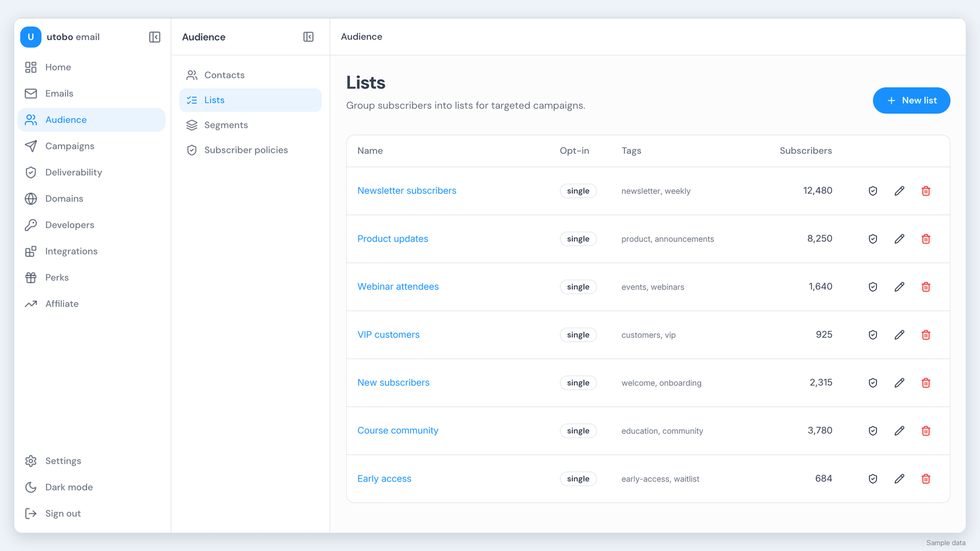
Task: Open policy shield for Newsletter subscribers
Action: pyautogui.click(x=873, y=191)
